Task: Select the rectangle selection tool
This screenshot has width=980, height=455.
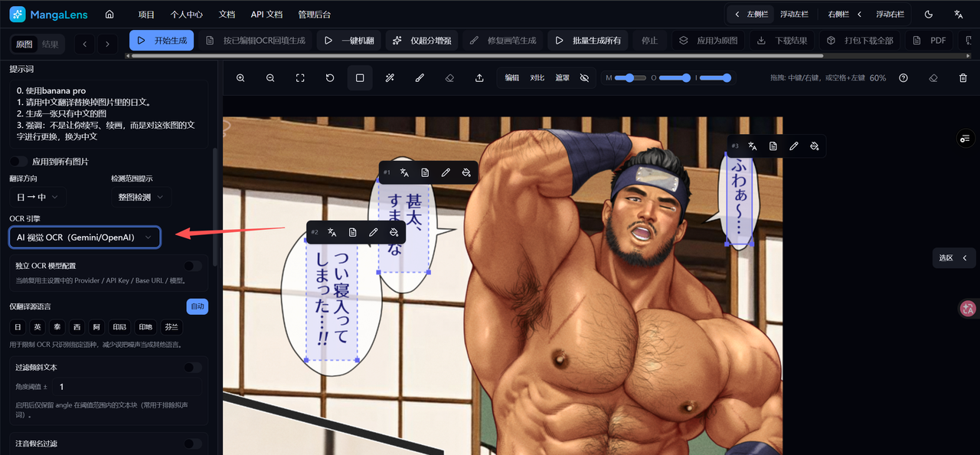Action: 360,78
